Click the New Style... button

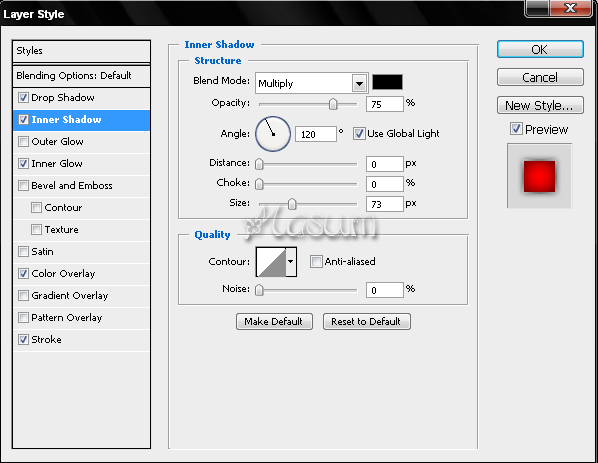(540, 105)
